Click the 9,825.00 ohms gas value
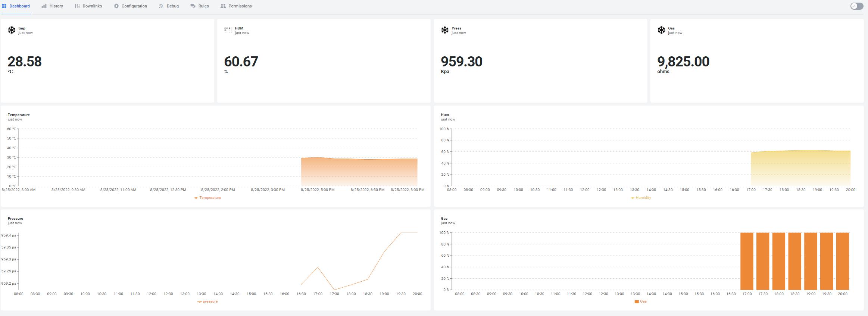 point(683,62)
